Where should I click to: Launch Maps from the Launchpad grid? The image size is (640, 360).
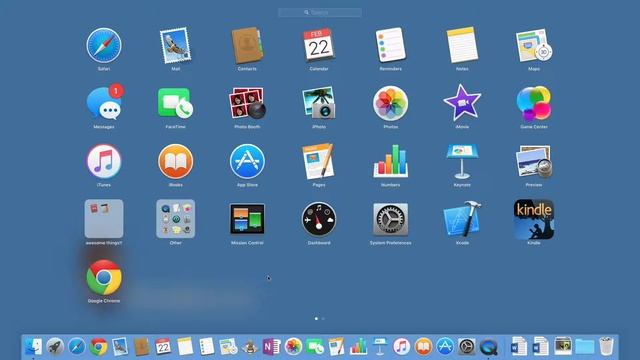534,45
